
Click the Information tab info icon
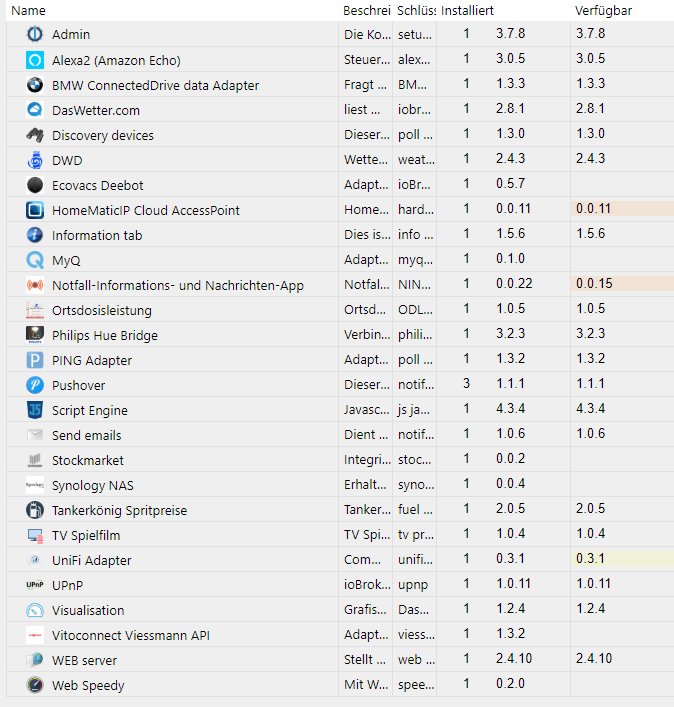35,235
